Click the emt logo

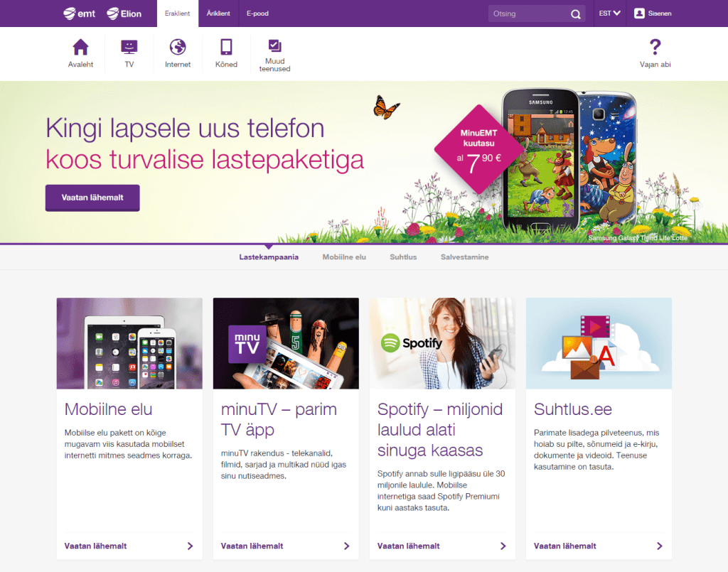click(x=80, y=14)
